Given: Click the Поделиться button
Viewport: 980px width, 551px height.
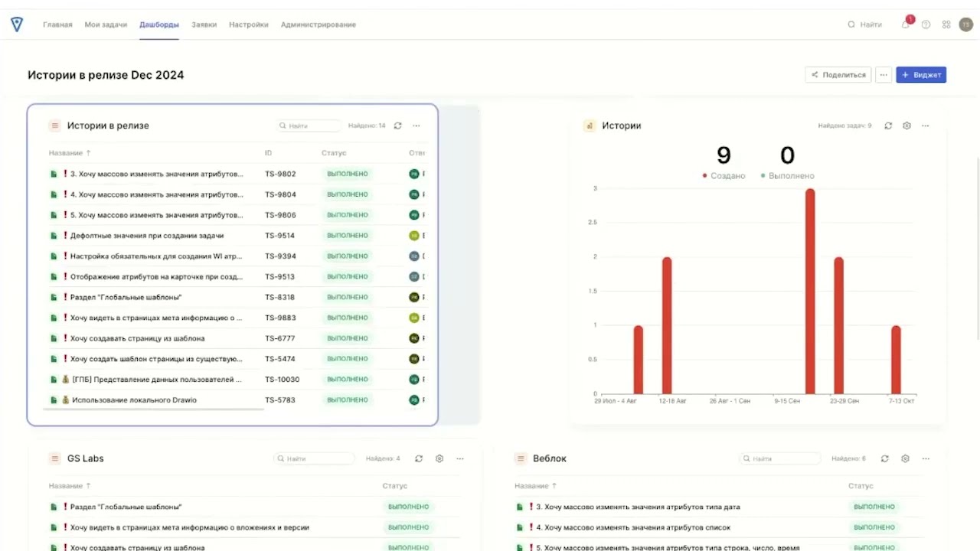Looking at the screenshot, I should pos(838,75).
